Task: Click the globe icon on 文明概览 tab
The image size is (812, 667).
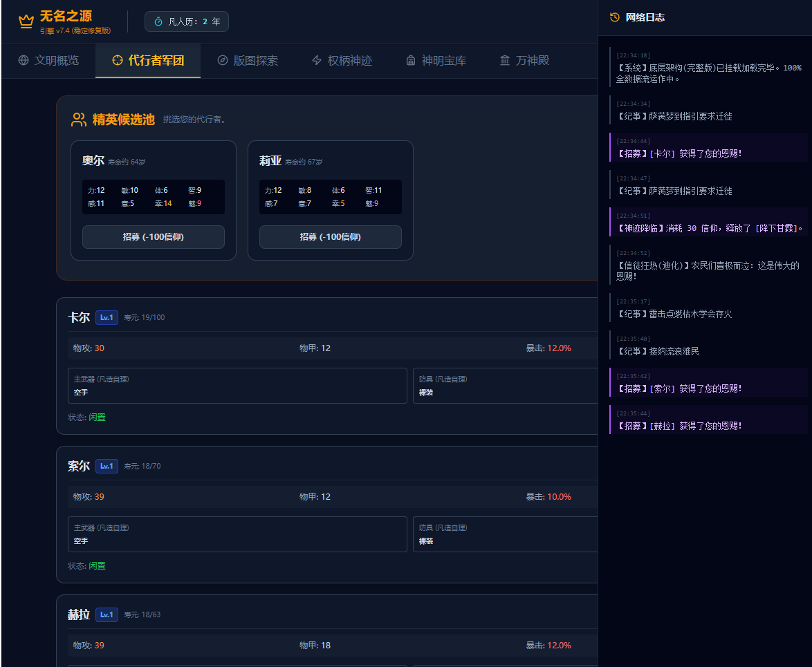Action: click(x=24, y=60)
